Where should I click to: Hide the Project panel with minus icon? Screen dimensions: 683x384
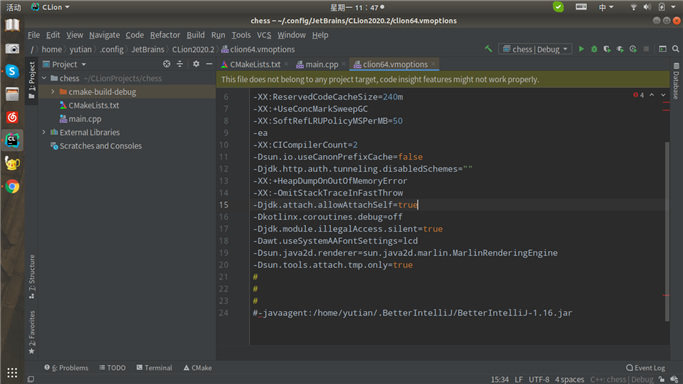209,64
